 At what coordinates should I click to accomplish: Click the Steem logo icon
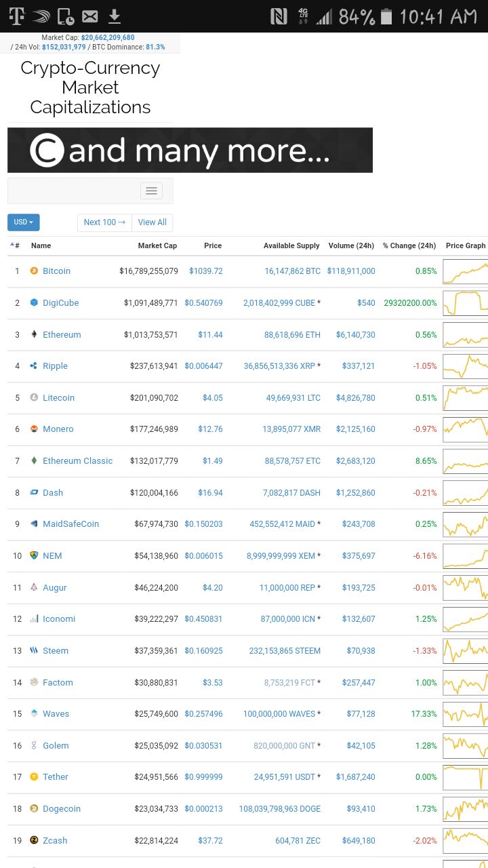pyautogui.click(x=34, y=650)
